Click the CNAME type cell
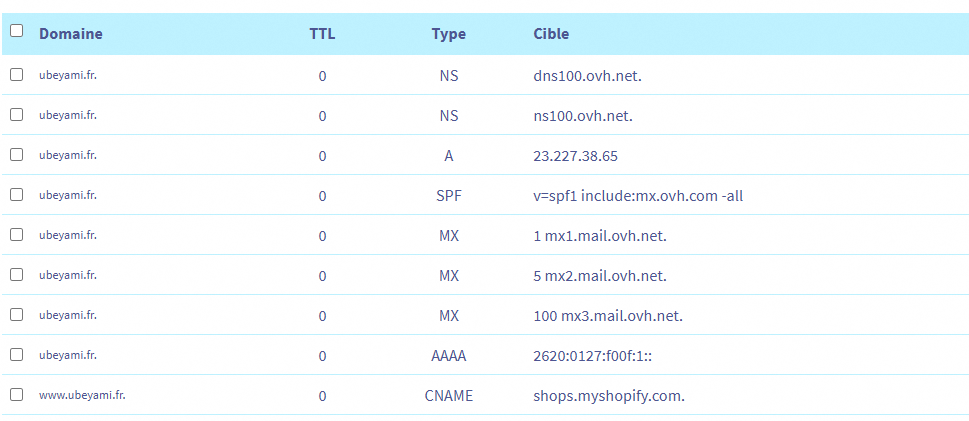 pyautogui.click(x=448, y=396)
